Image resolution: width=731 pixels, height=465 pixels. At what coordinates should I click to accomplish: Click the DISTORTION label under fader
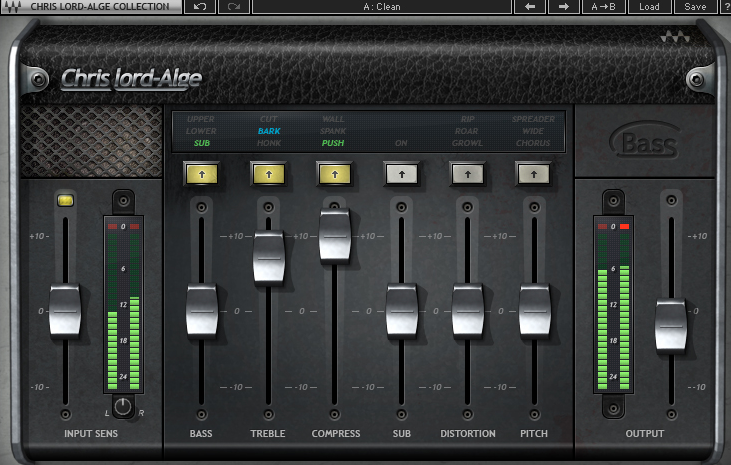tap(468, 434)
